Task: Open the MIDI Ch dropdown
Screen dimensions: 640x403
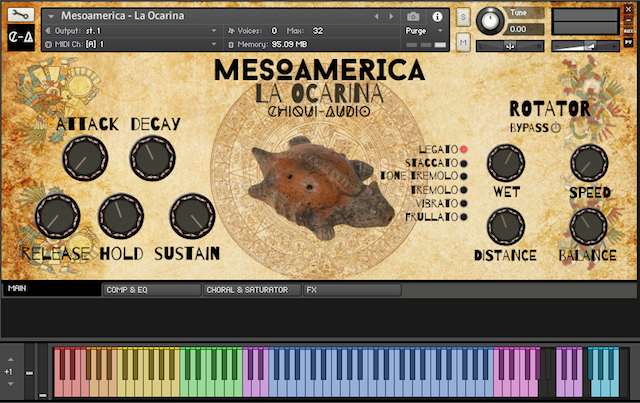Action: coord(214,44)
